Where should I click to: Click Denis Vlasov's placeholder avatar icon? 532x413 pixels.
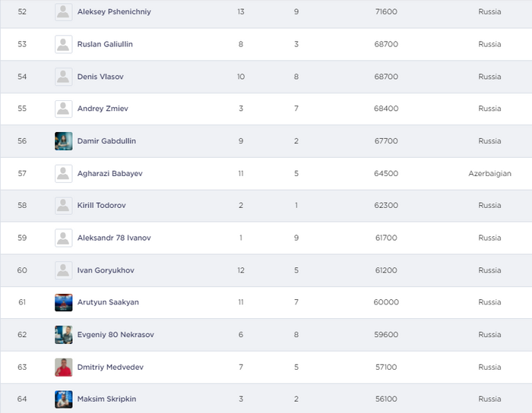pos(64,77)
